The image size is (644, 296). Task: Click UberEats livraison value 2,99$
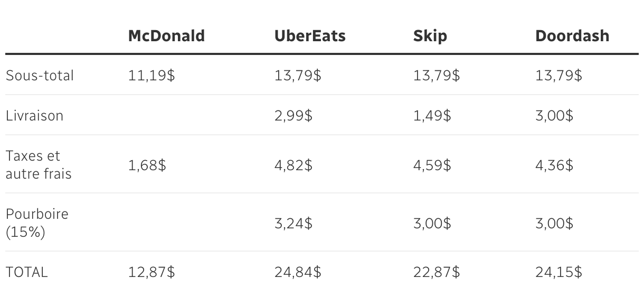click(293, 115)
